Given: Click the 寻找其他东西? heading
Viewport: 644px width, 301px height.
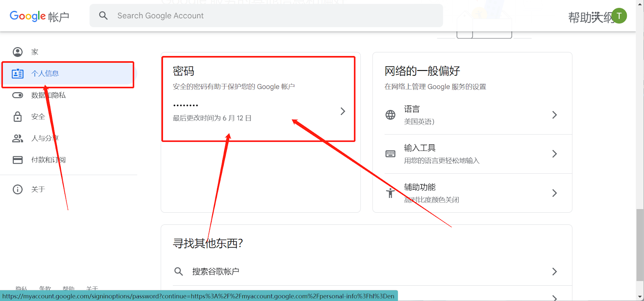Looking at the screenshot, I should point(208,243).
